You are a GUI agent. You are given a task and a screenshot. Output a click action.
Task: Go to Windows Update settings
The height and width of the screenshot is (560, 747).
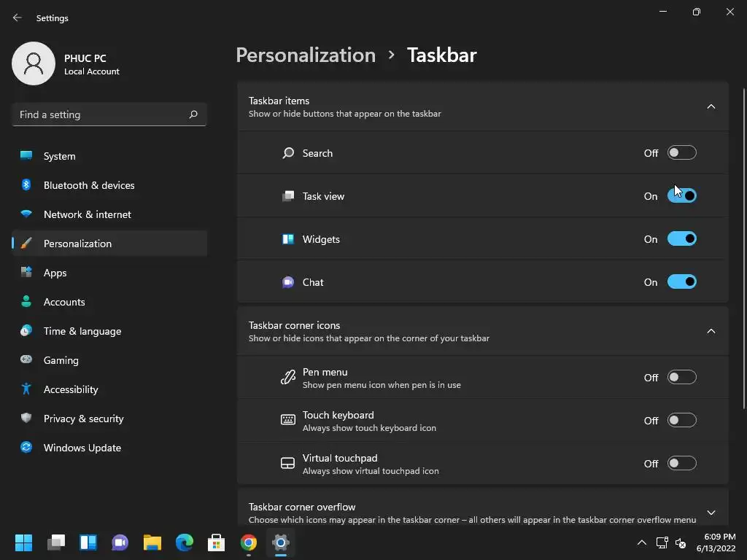82,448
